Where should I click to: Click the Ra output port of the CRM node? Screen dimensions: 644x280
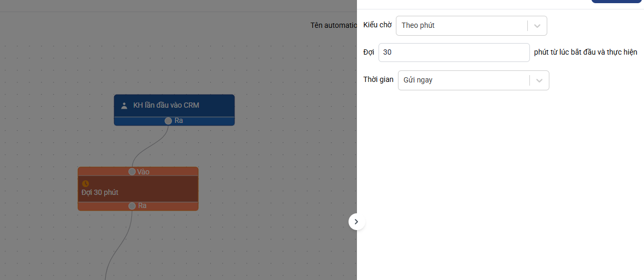[168, 121]
